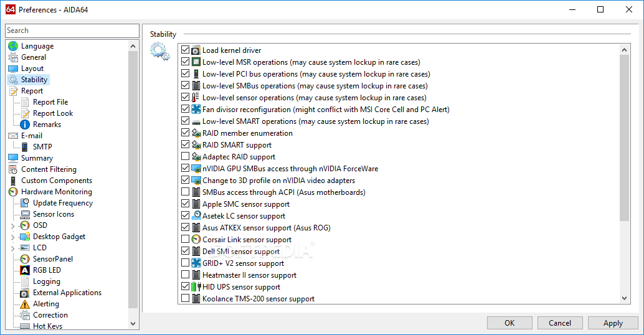The image size is (644, 335).
Task: Open the Report Look page
Action: (x=53, y=113)
